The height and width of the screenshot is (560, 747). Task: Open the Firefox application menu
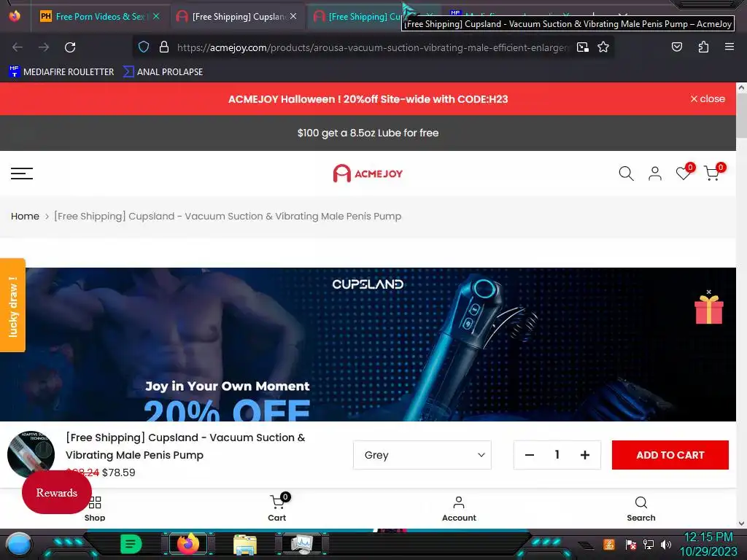(729, 47)
